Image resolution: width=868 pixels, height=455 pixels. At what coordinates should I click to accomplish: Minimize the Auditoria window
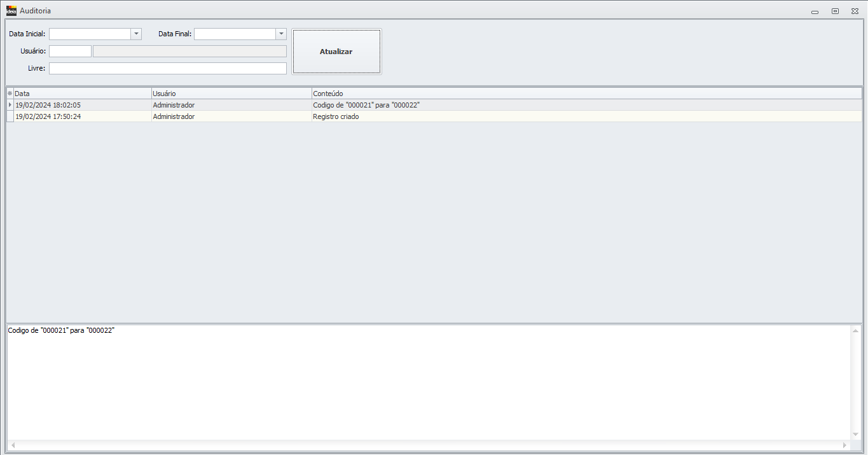point(815,11)
